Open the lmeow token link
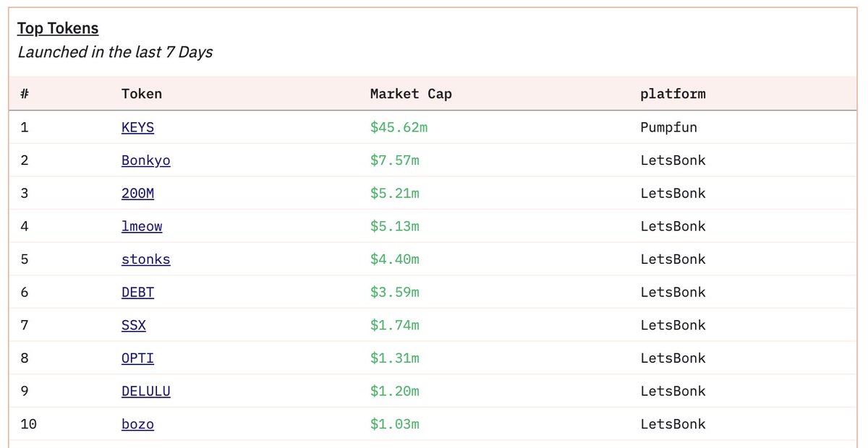The image size is (868, 448). click(142, 226)
